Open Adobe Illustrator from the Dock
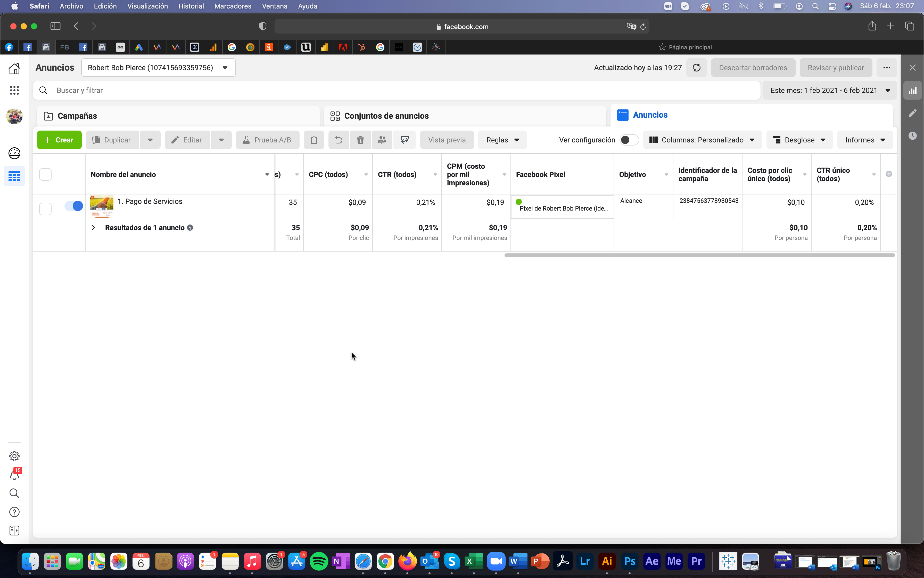The image size is (924, 578). pyautogui.click(x=607, y=561)
